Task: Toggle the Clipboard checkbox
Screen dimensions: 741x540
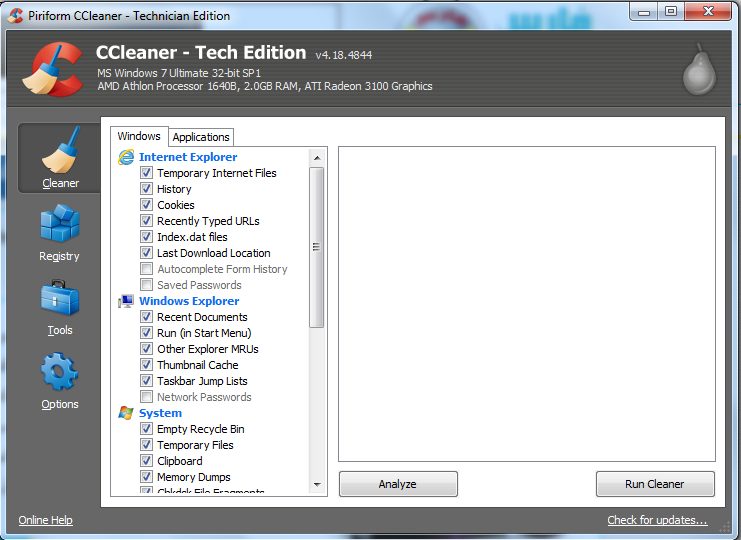Action: [x=146, y=461]
